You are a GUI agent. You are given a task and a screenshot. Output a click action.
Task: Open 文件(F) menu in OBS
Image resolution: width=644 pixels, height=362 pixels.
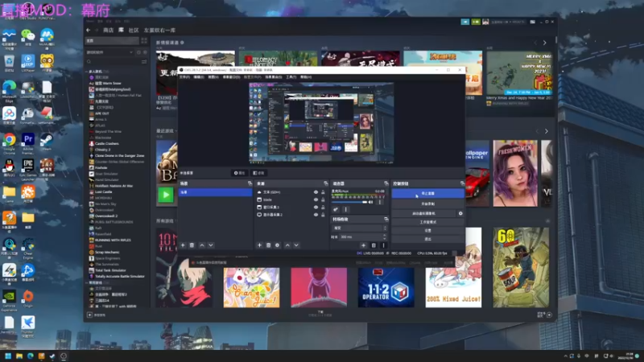pos(184,77)
